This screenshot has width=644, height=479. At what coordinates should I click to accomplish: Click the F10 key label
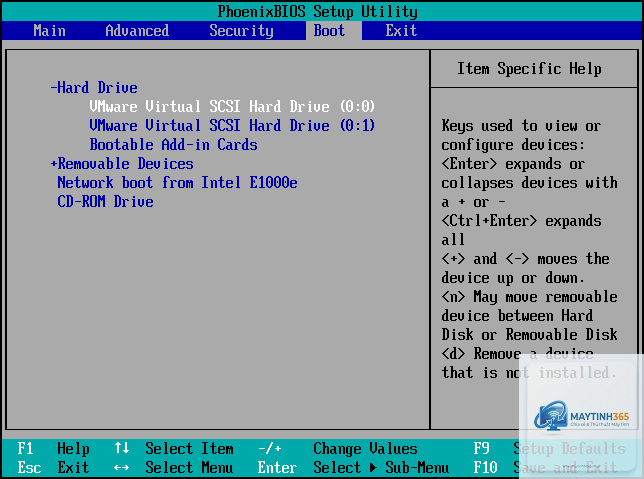(x=485, y=467)
